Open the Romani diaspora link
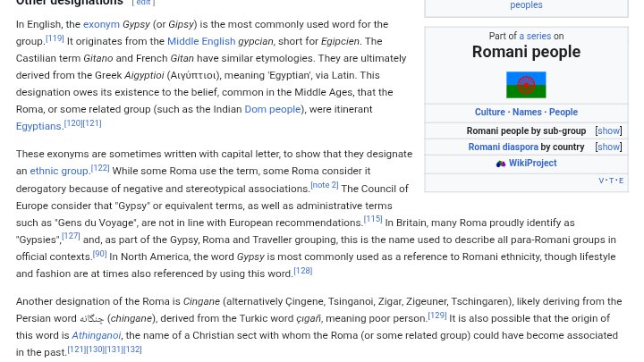The width and height of the screenshot is (644, 362). click(x=503, y=147)
